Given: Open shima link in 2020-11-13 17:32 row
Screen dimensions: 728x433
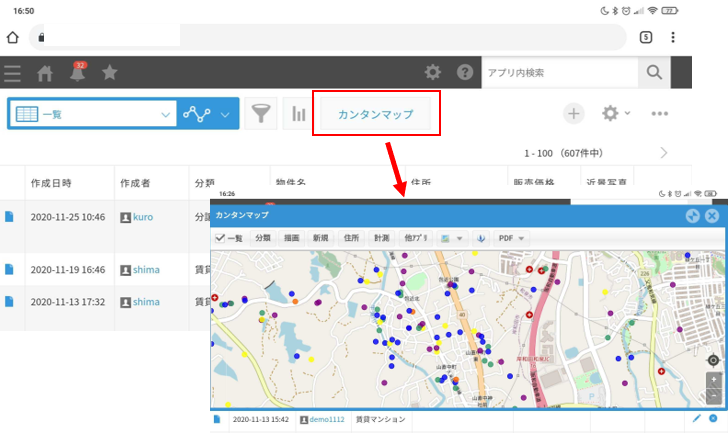Looking at the screenshot, I should pos(146,302).
